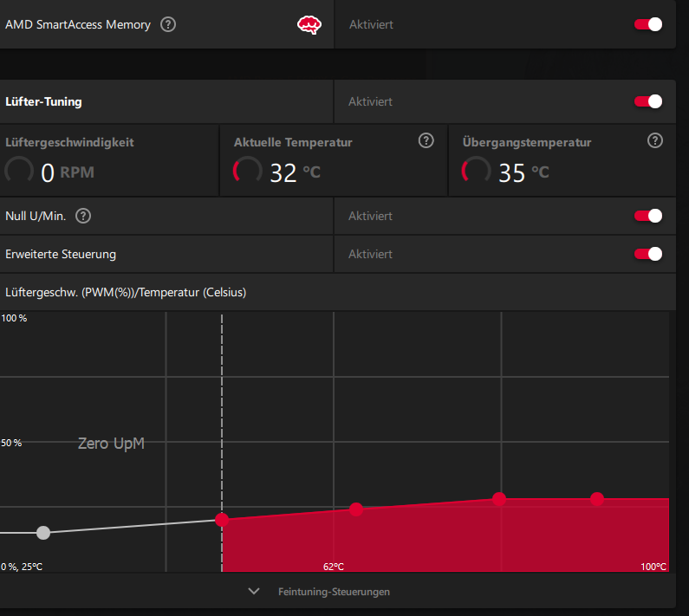
Task: Select the second red fan curve point
Action: 356,509
